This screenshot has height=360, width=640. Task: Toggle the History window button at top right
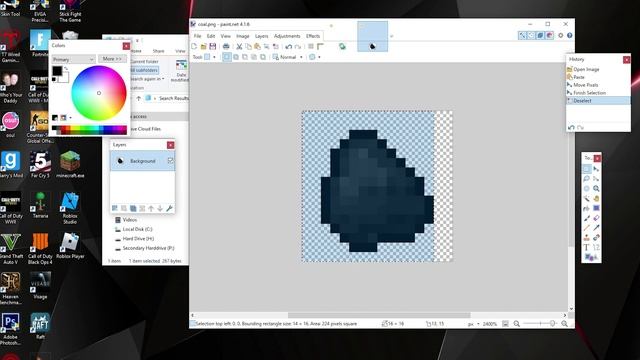pos(531,36)
